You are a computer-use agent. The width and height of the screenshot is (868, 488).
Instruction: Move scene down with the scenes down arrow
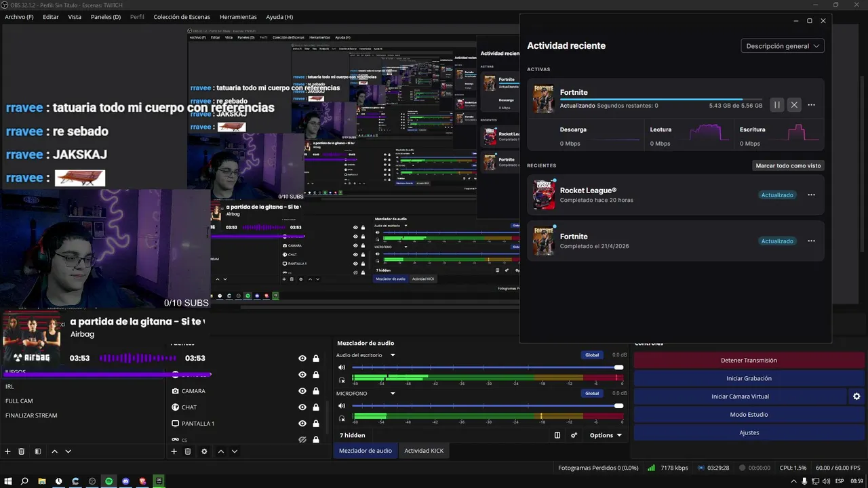pos(68,451)
